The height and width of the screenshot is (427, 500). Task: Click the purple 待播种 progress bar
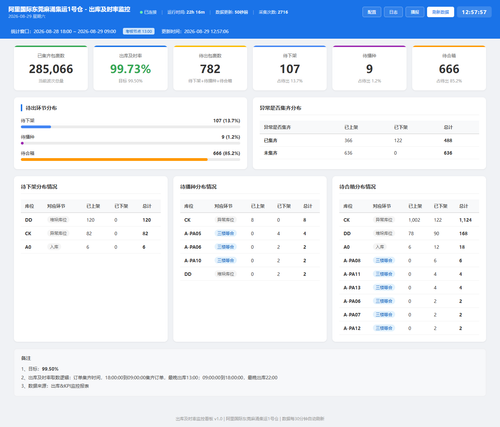[22, 143]
